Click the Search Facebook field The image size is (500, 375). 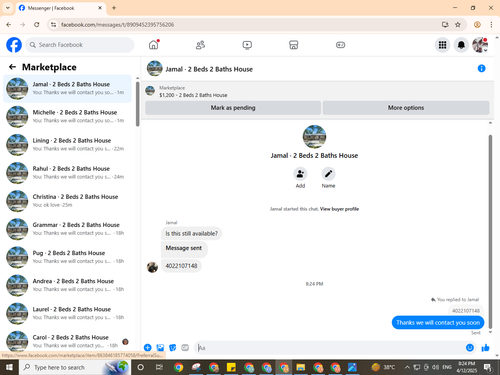pyautogui.click(x=80, y=45)
